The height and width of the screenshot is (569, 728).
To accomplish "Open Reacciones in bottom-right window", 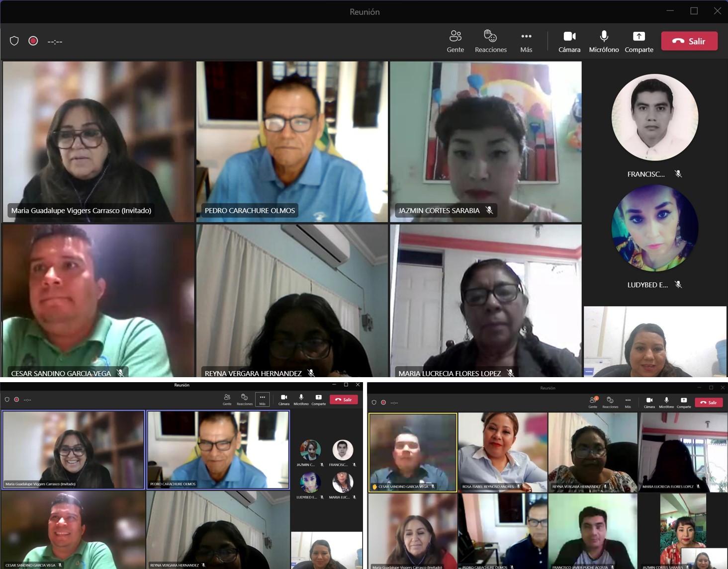I will pyautogui.click(x=610, y=403).
